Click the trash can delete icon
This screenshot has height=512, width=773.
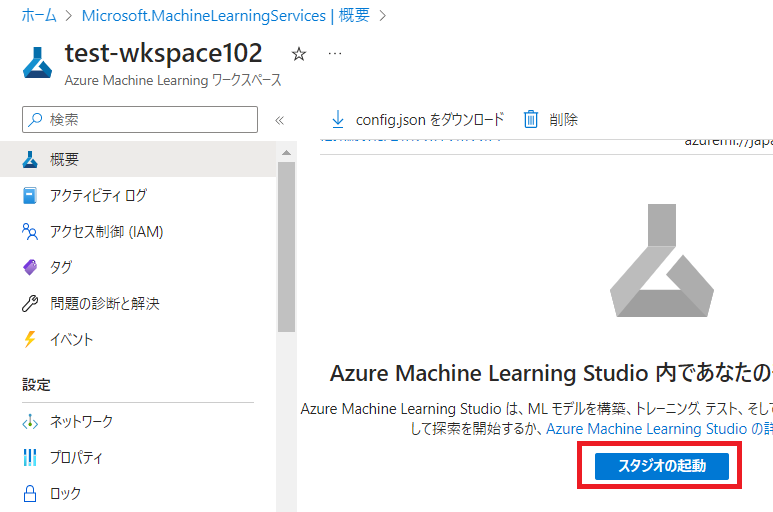[530, 119]
